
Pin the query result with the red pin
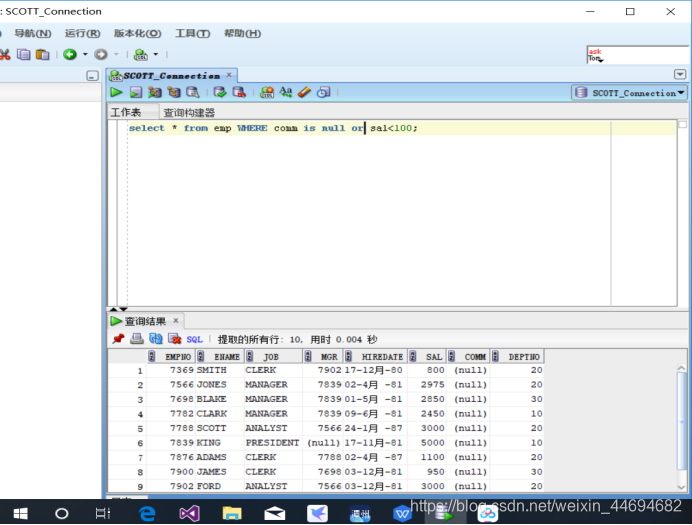point(118,339)
